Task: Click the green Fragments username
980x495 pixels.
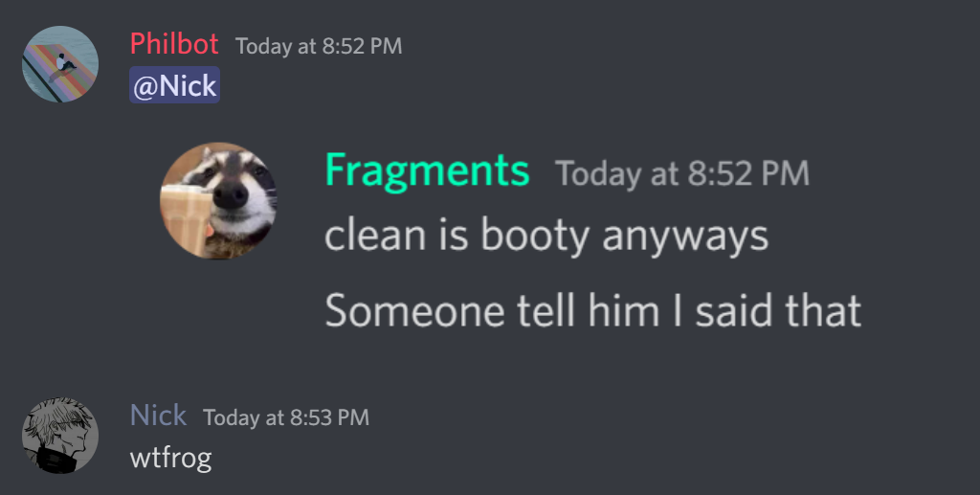Action: click(427, 170)
